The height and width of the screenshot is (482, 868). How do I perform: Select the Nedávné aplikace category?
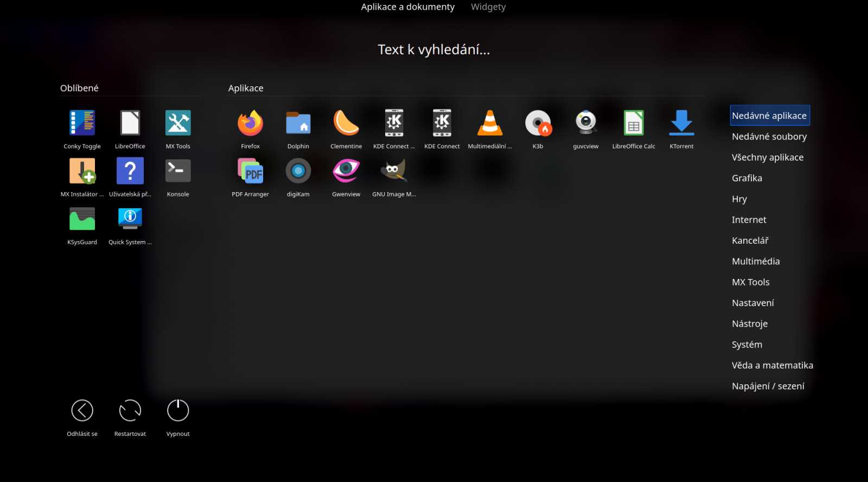770,116
